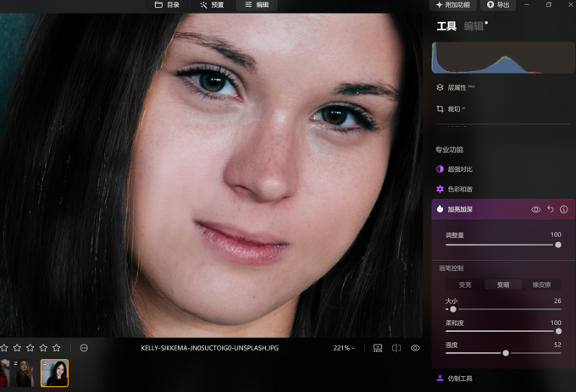This screenshot has width=576, height=392.
Task: Reset the 加亮加深 adjustments with undo arrow
Action: pos(550,209)
